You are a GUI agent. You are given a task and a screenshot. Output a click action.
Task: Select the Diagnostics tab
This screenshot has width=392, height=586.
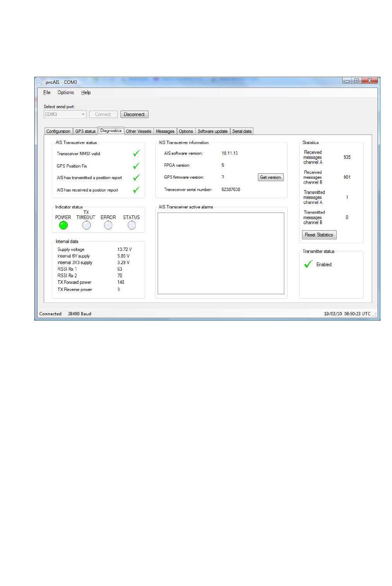[x=111, y=130]
